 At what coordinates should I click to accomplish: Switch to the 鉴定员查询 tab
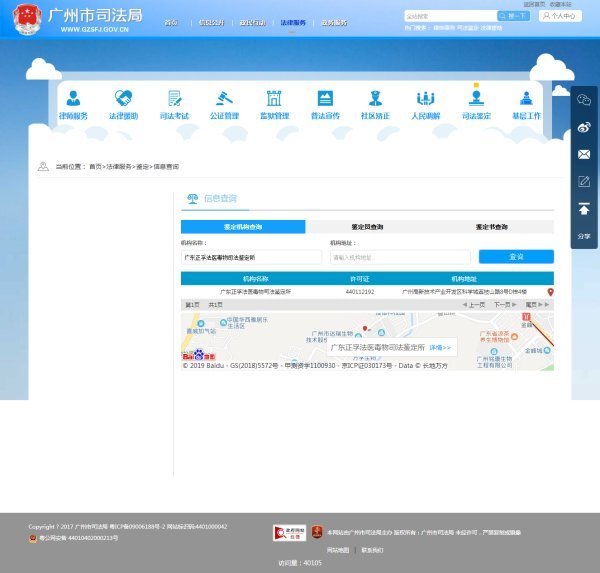pos(367,227)
